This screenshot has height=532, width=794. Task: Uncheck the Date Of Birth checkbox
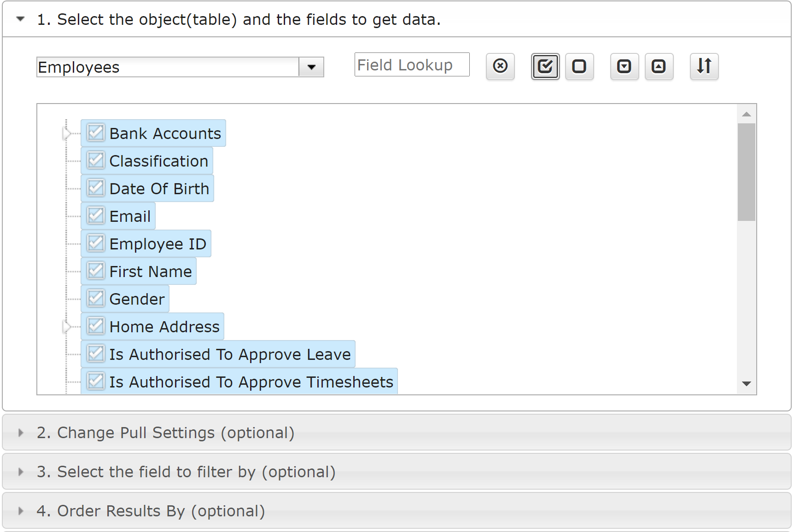(96, 188)
